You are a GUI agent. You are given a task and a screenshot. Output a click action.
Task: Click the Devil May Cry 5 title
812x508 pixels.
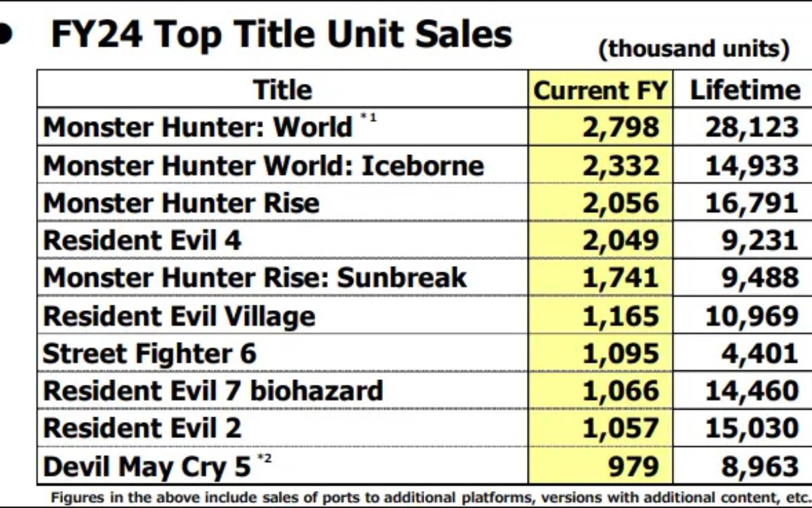coord(147,466)
